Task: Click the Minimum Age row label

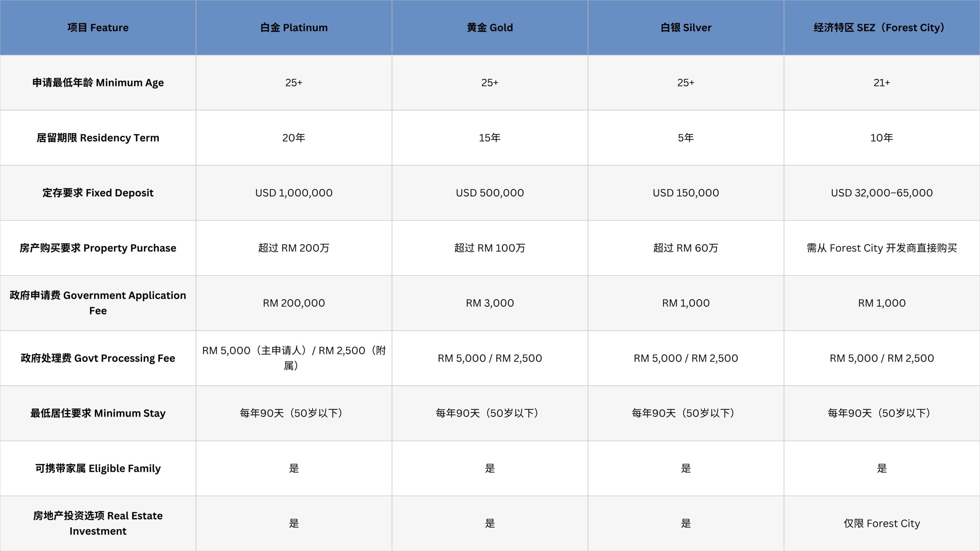Action: [98, 83]
